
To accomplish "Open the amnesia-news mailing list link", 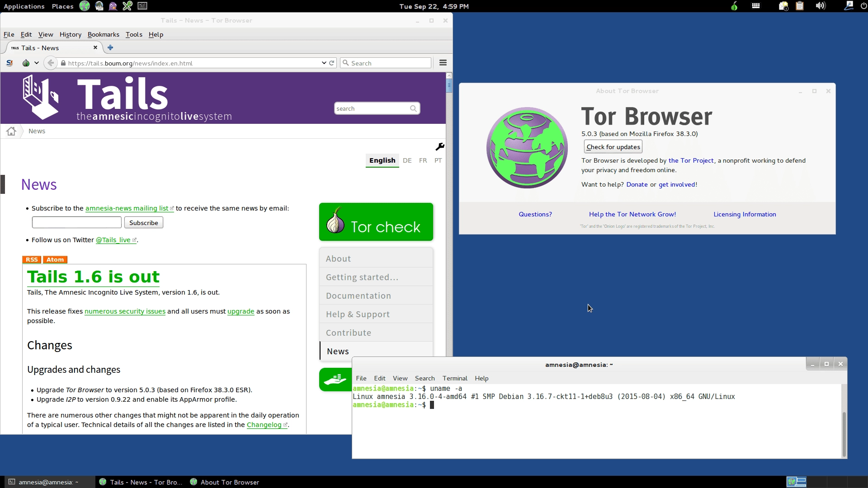I will point(129,208).
